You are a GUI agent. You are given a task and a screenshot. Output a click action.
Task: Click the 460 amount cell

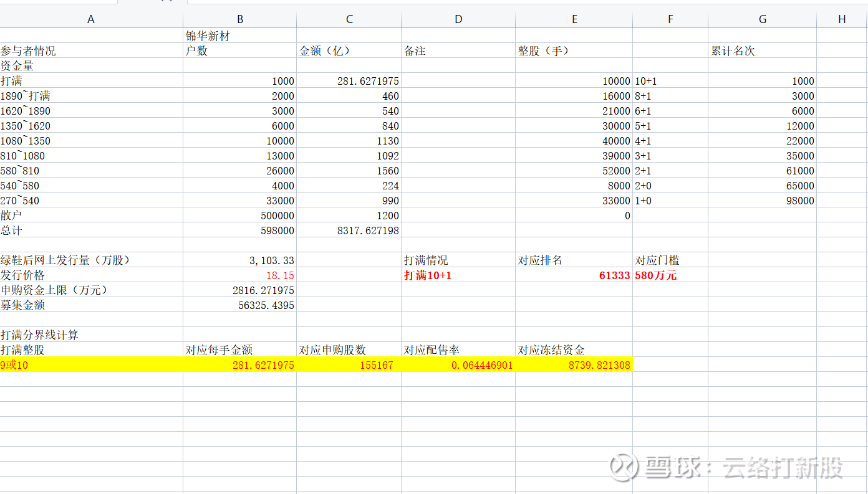[x=349, y=95]
